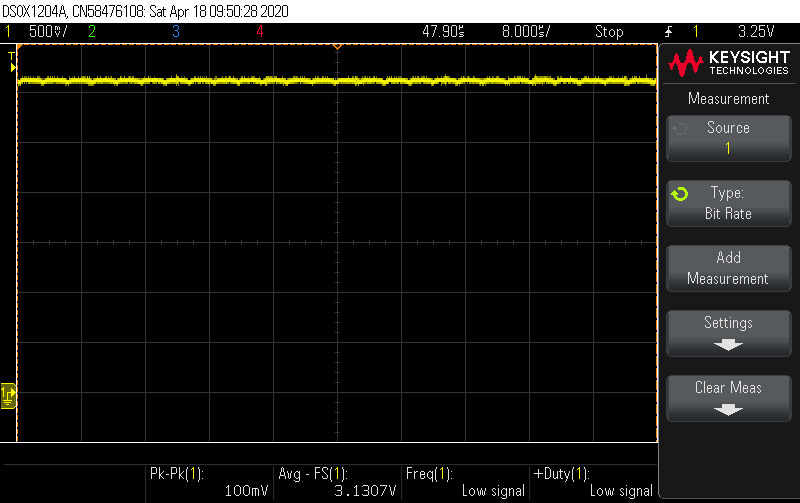Click the 3.25V trigger level value
Screen dimensions: 800x503
coord(756,32)
